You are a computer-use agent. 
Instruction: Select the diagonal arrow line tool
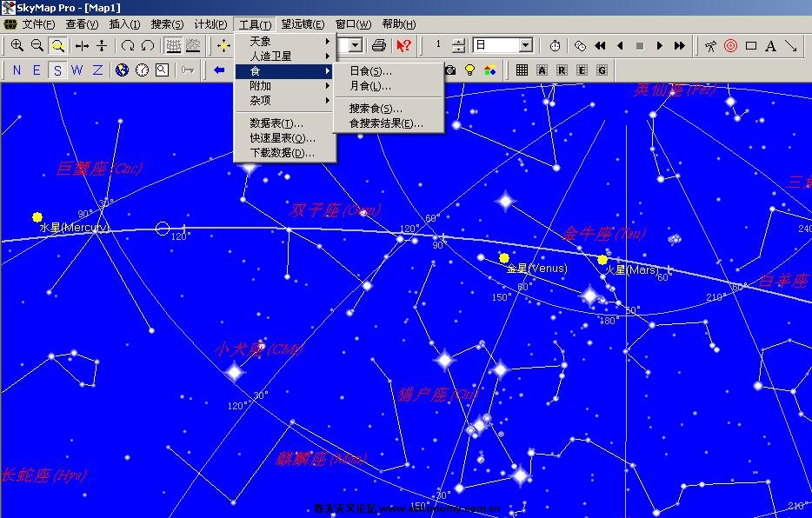(x=791, y=45)
